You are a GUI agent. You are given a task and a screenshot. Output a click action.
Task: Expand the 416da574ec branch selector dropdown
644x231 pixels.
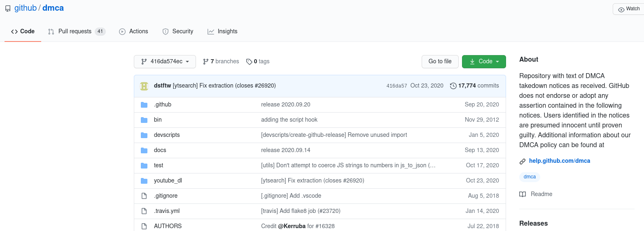point(165,62)
